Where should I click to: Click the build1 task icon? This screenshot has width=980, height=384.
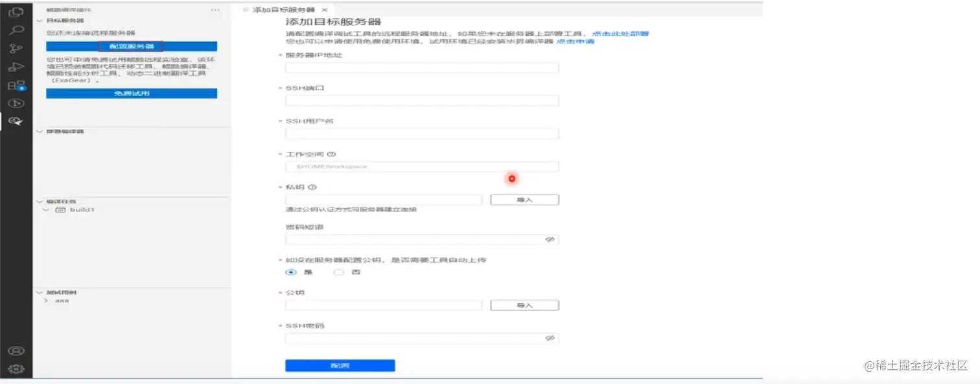point(60,210)
